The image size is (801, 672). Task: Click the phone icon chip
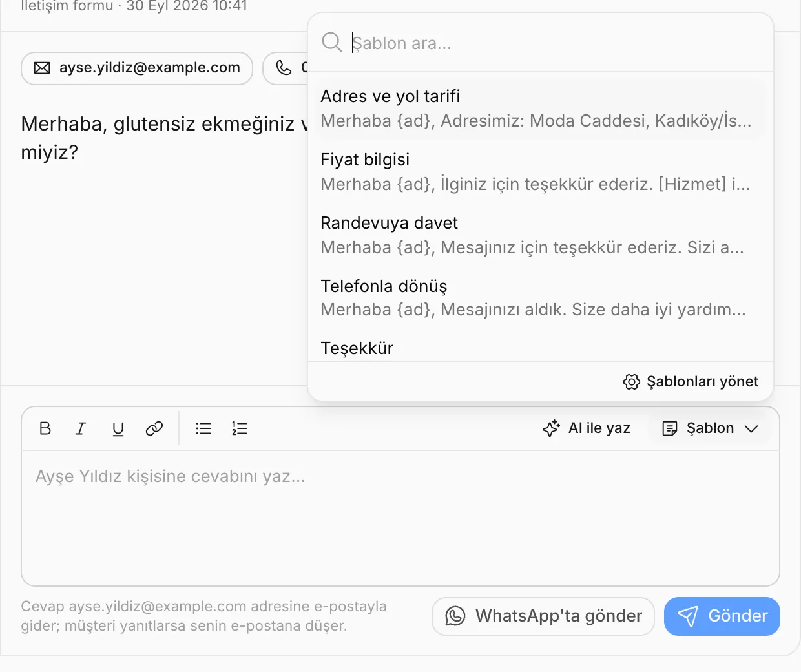(285, 68)
